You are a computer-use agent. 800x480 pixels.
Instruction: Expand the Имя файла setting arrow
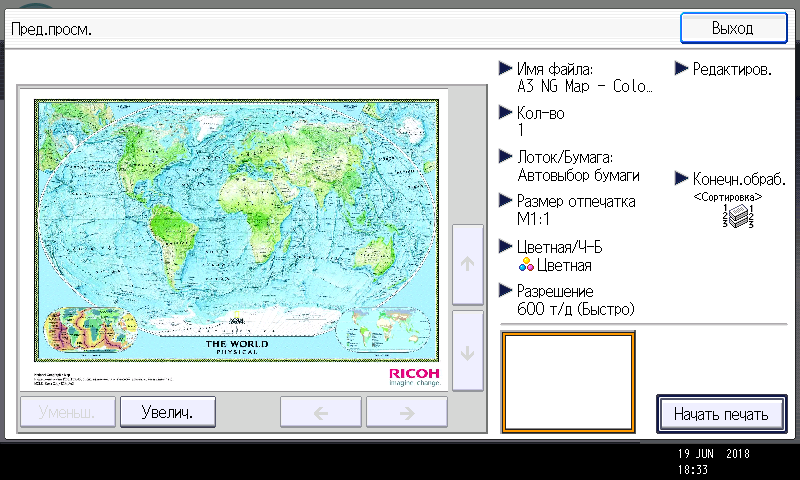[x=505, y=68]
